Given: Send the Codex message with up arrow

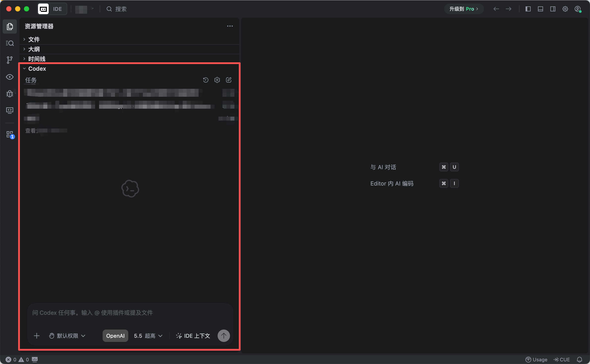Looking at the screenshot, I should coord(224,336).
